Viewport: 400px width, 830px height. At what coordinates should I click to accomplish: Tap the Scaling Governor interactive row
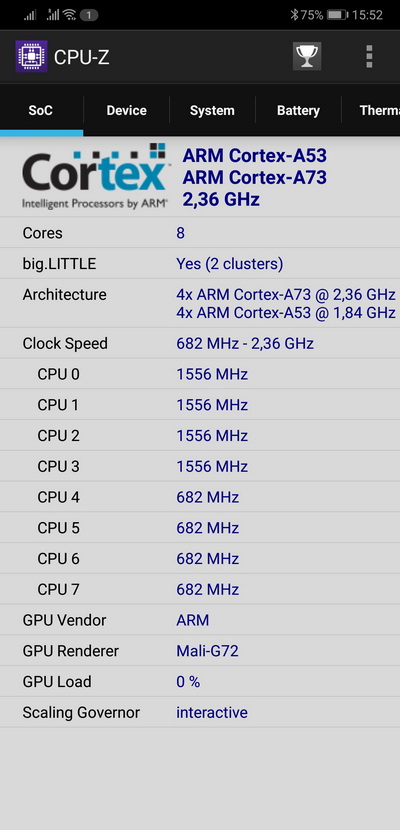(200, 712)
